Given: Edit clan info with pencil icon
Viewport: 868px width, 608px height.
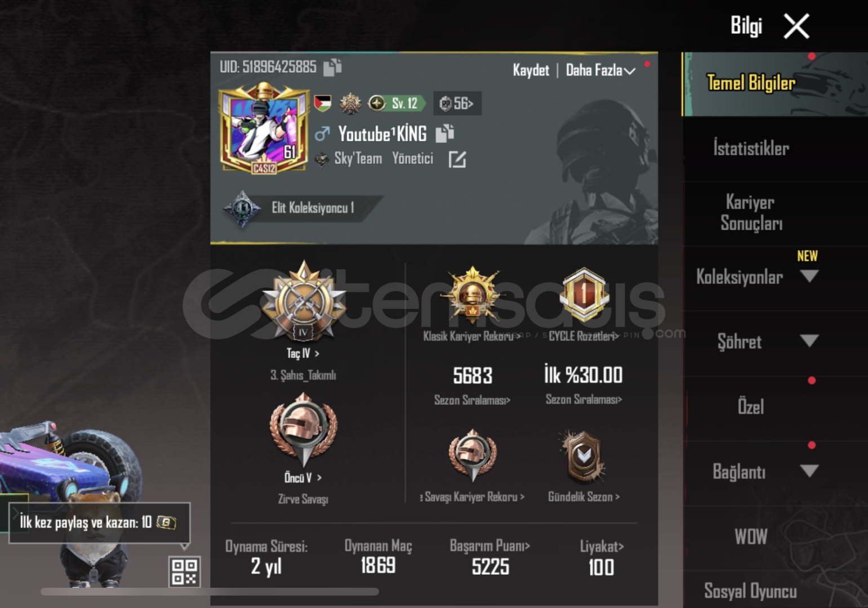Looking at the screenshot, I should [457, 159].
